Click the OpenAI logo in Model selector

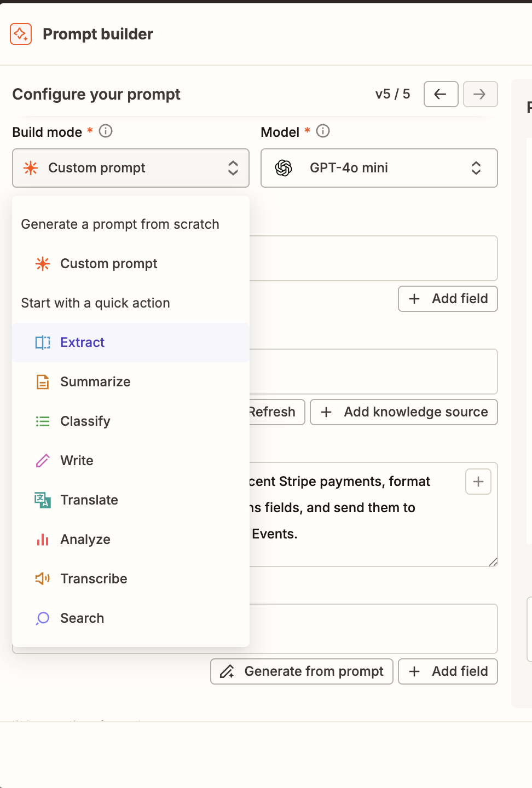(284, 168)
